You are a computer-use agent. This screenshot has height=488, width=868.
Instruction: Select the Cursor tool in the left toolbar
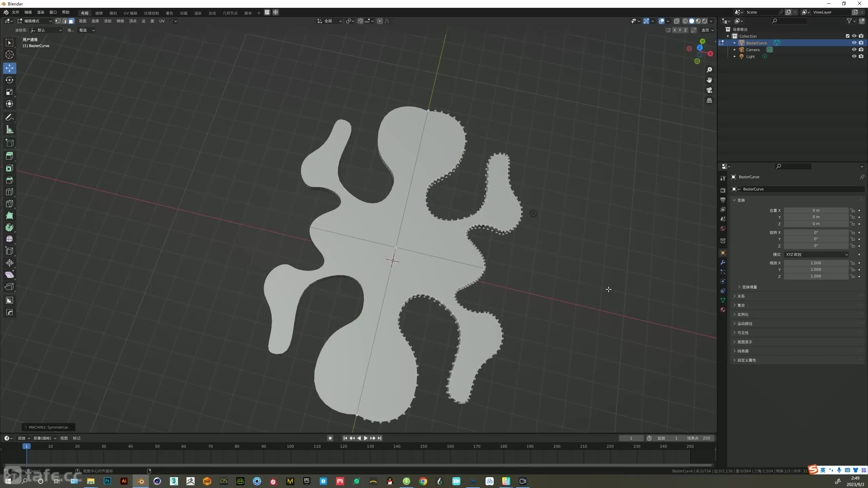click(9, 55)
